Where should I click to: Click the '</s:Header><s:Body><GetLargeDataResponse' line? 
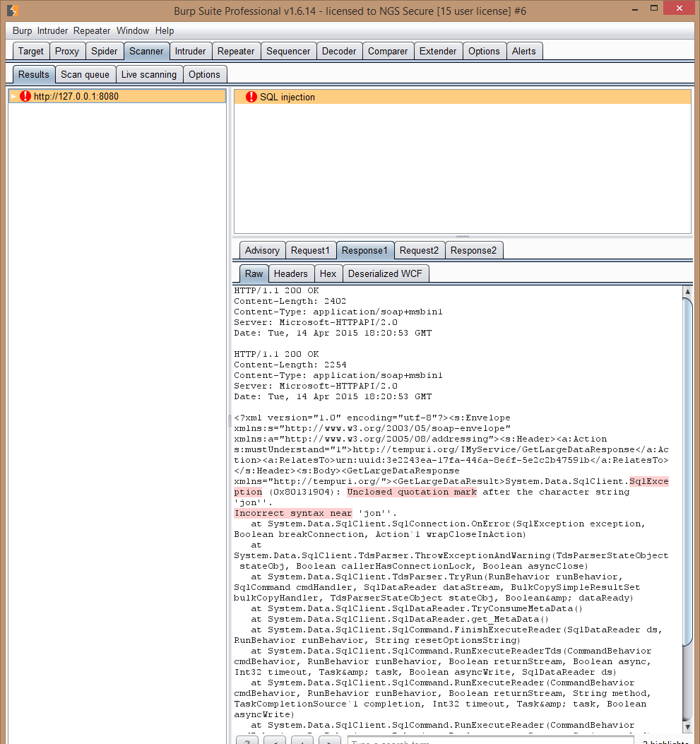point(347,471)
